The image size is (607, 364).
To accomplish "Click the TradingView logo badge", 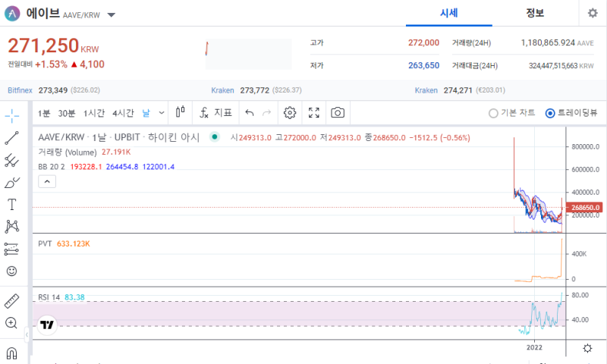I will point(47,325).
